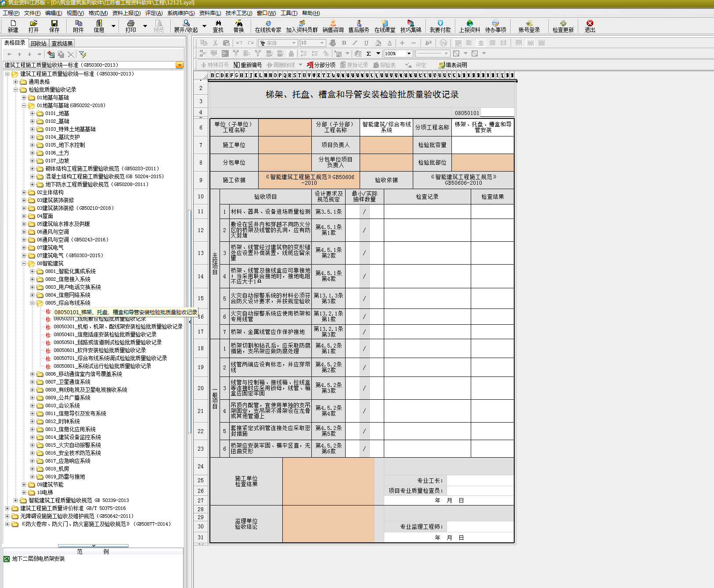Click the 专业工长 signature field
Viewport: 714px width, 588px height.
coord(480,480)
